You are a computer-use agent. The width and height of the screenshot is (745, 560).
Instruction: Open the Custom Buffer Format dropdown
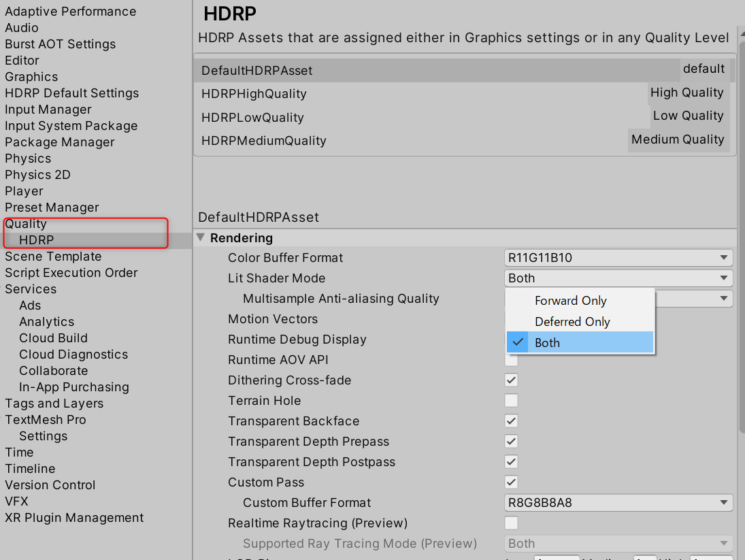click(617, 503)
